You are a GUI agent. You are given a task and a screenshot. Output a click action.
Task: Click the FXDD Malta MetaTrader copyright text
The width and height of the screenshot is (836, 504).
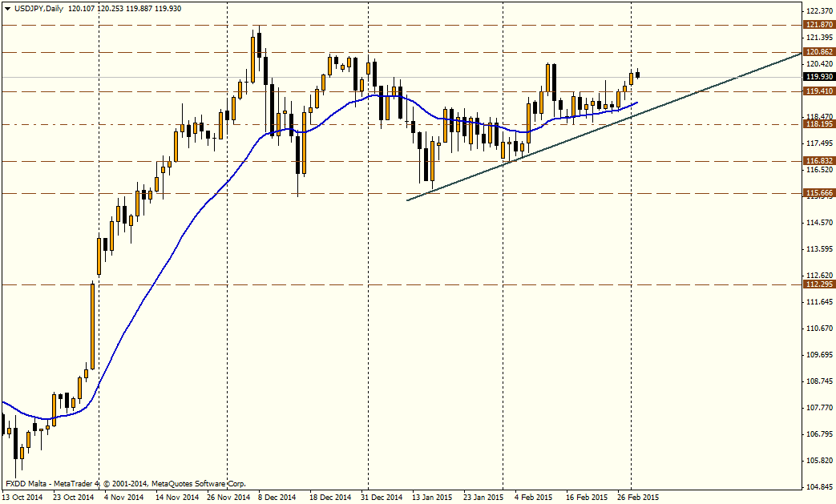[126, 484]
